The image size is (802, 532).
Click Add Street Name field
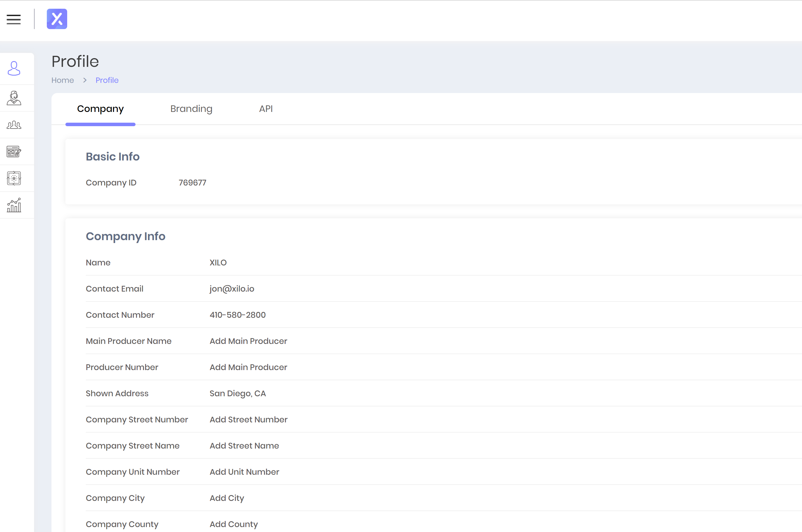(x=244, y=445)
